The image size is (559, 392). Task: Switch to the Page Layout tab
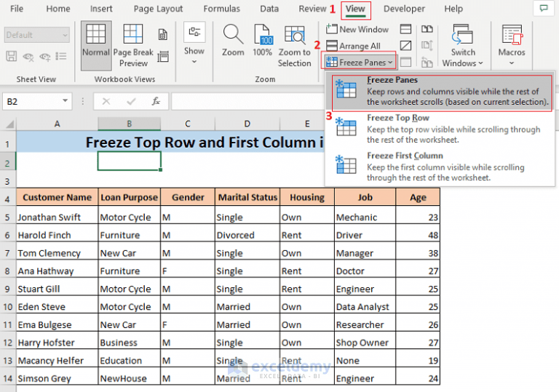tap(158, 9)
